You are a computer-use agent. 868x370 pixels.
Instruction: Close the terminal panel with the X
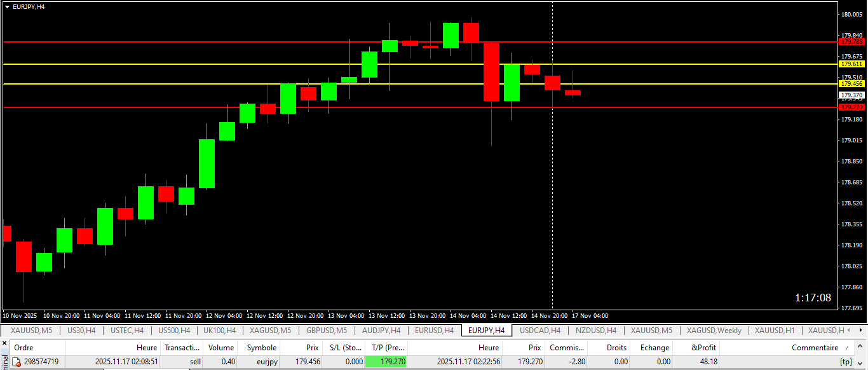coord(4,343)
